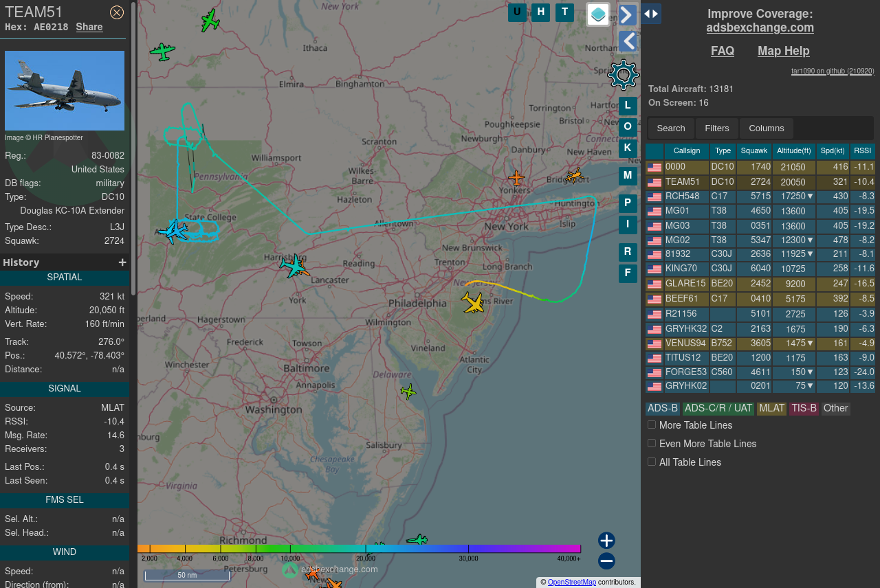Select the TITUS12 row in aircraft table
880x588 pixels.
pyautogui.click(x=760, y=358)
